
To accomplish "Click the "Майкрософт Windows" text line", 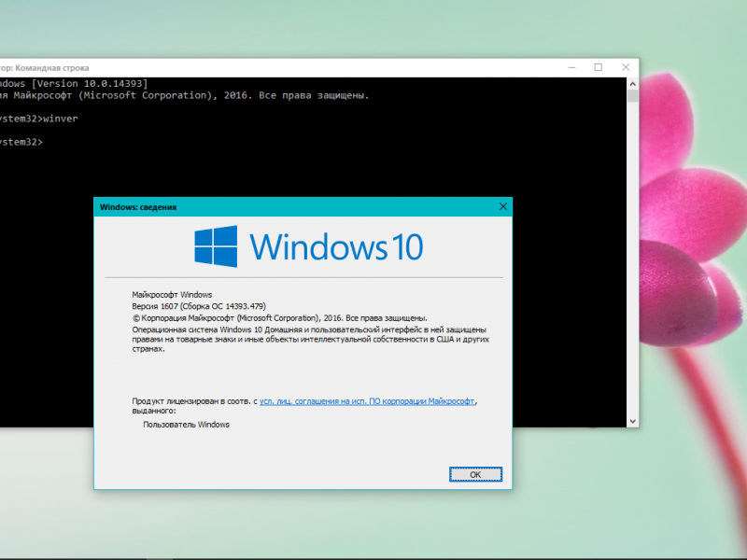I will (x=172, y=295).
